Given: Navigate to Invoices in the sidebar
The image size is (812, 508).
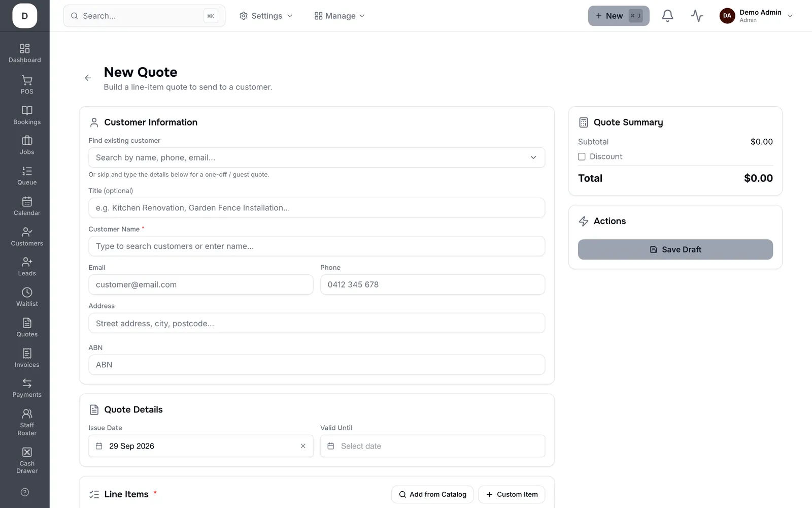Looking at the screenshot, I should [27, 358].
